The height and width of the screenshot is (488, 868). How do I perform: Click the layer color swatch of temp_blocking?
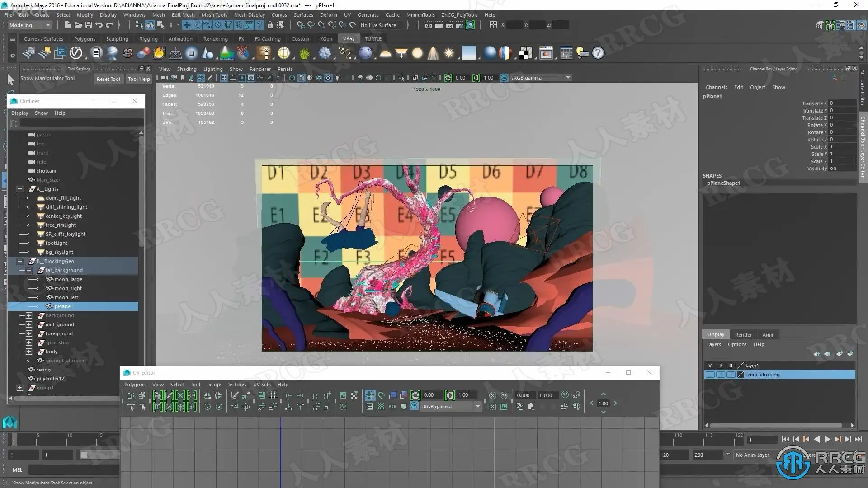tap(741, 375)
